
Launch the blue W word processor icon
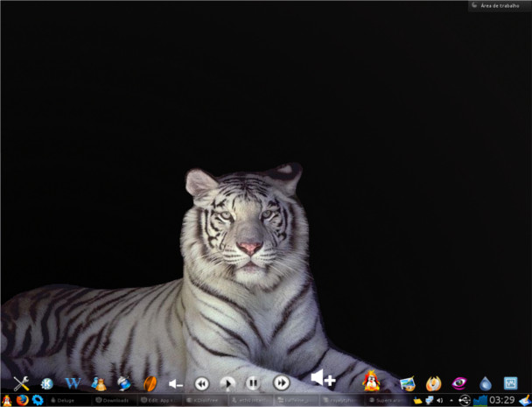click(x=73, y=383)
